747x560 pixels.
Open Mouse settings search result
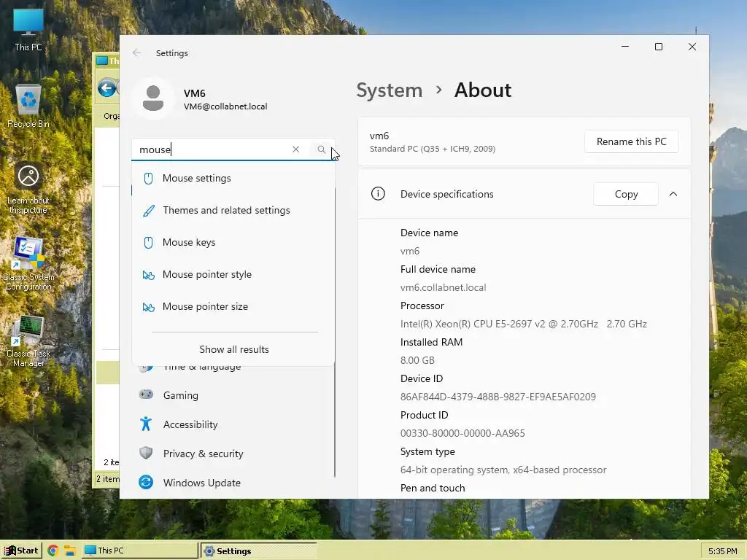coord(233,178)
